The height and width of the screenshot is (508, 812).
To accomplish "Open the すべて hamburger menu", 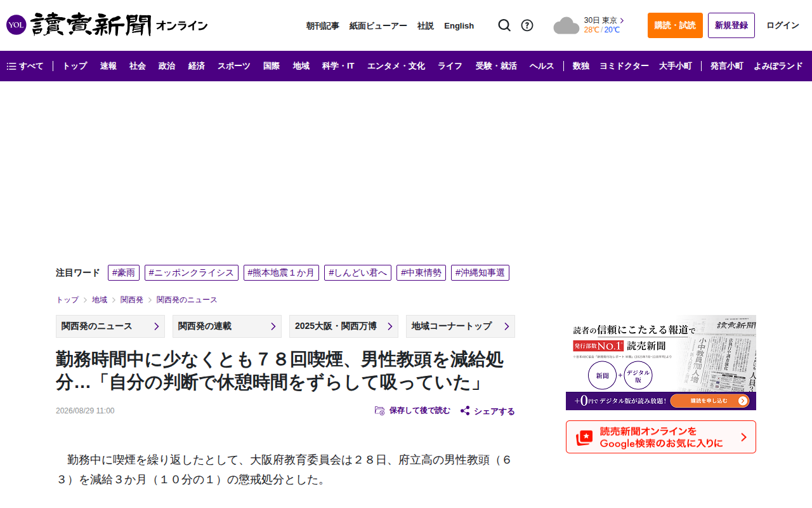I will tap(25, 66).
